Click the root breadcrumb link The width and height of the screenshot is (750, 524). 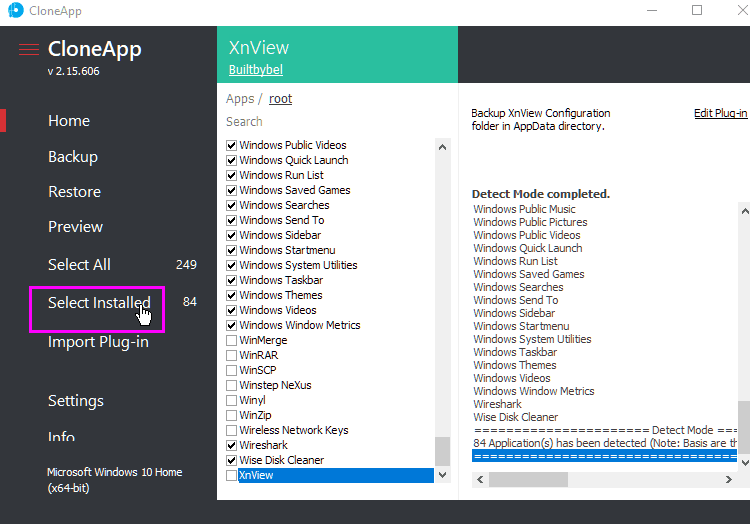(280, 98)
